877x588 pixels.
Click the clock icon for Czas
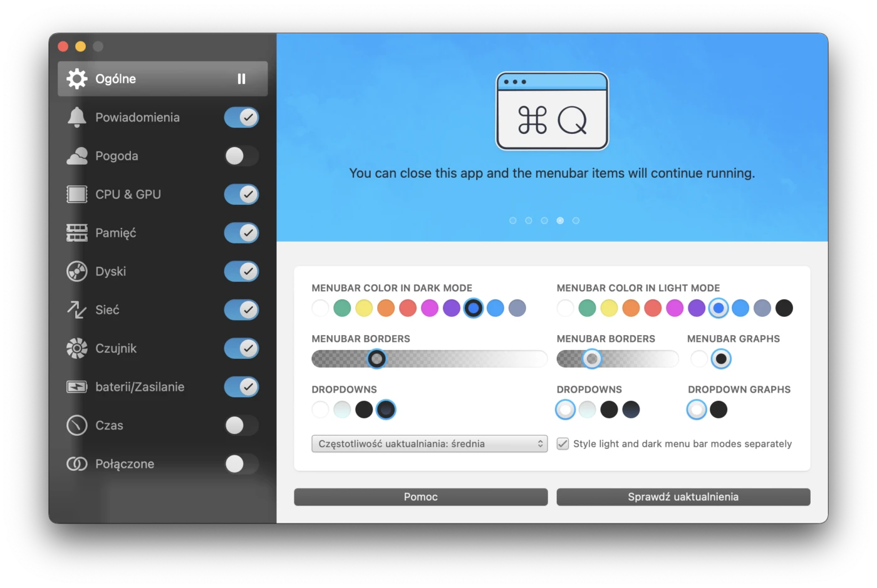[77, 425]
